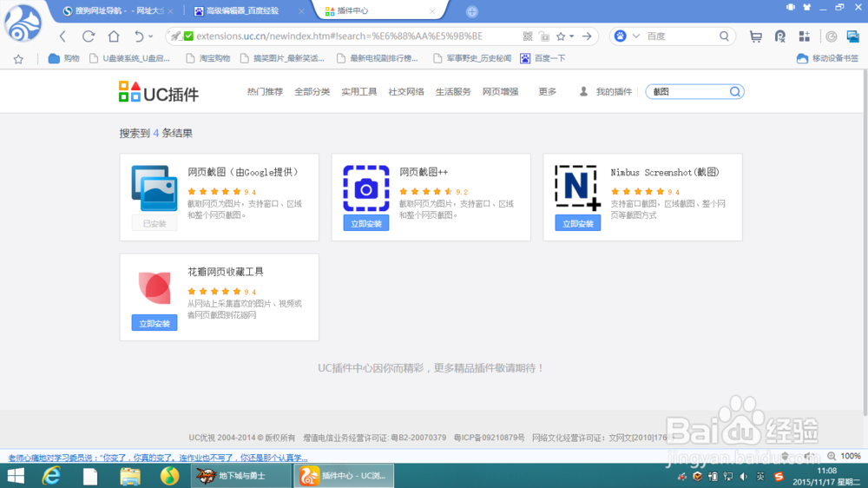Click the 花瓣网页收藏工具 icon

pos(155,287)
